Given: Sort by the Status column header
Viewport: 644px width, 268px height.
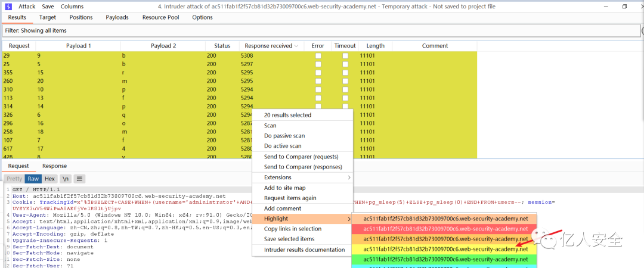Looking at the screenshot, I should click(222, 46).
